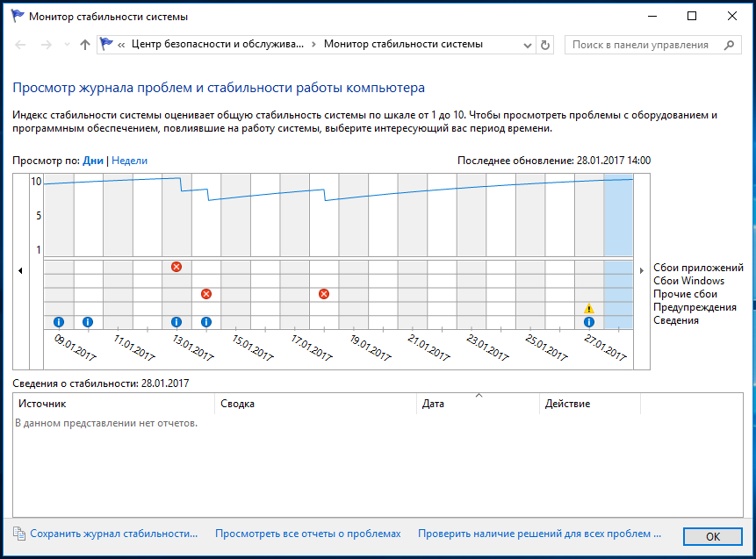Screen dimensions: 756x559
Task: Expand the address bar history dropdown
Action: [x=528, y=46]
